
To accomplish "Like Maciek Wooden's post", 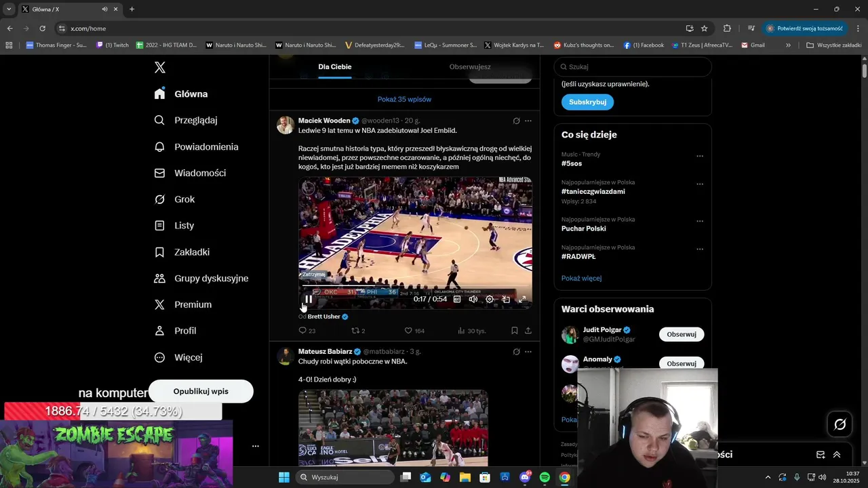I will 414,331.
